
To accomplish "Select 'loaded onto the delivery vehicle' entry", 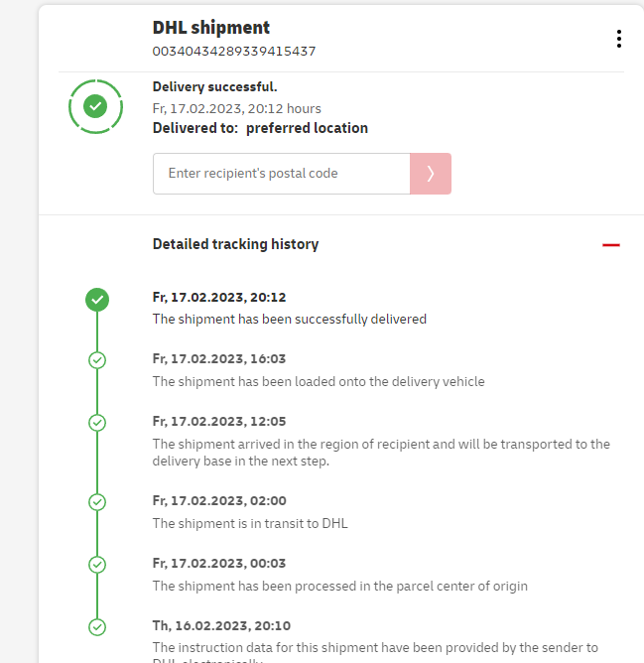I will click(318, 381).
